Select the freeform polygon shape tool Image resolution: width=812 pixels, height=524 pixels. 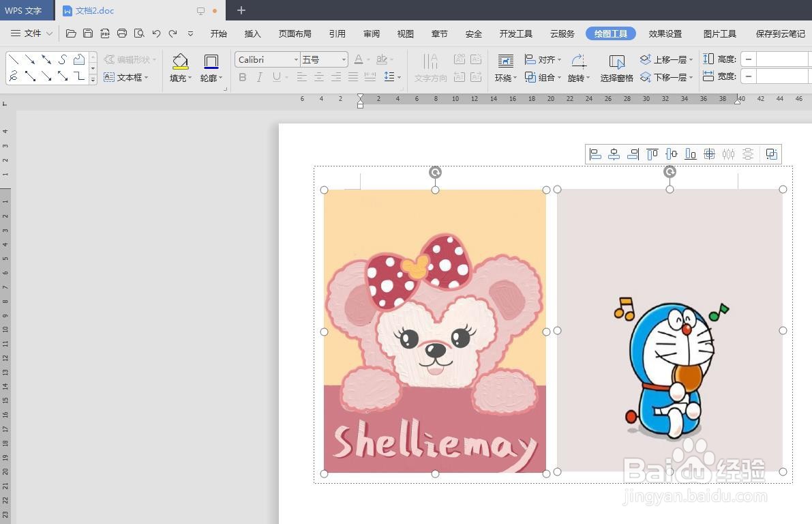pyautogui.click(x=78, y=59)
